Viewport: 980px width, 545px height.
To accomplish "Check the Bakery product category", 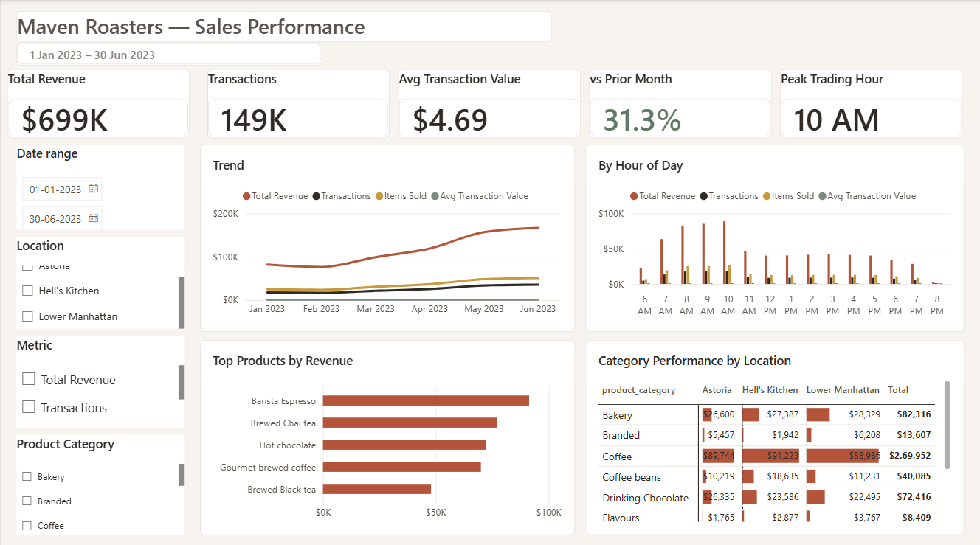I will click(x=27, y=477).
